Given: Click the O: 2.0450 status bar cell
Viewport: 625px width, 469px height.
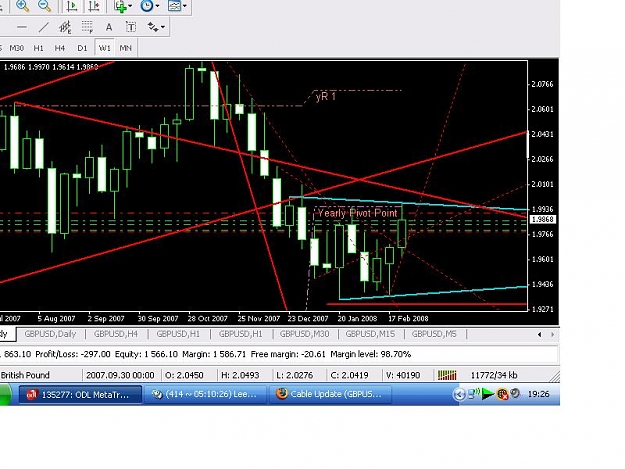Looking at the screenshot, I should point(184,375).
